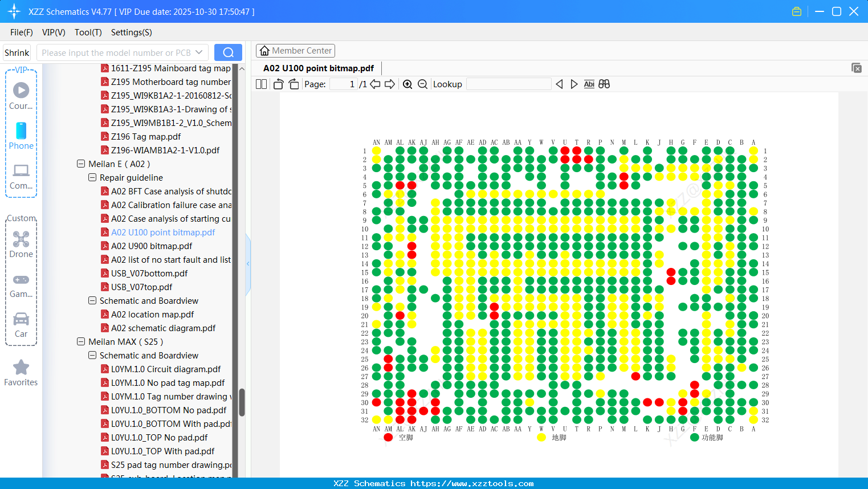868x489 pixels.
Task: Collapse Schematic and Boardview under Meilan E
Action: click(92, 301)
